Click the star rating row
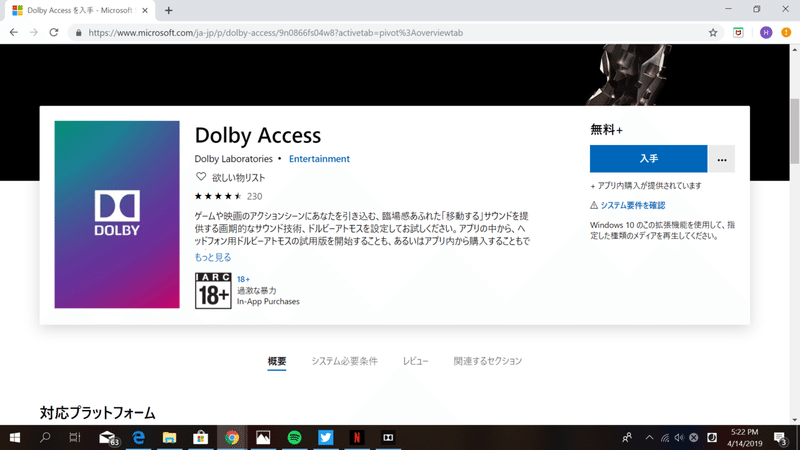 tap(218, 196)
